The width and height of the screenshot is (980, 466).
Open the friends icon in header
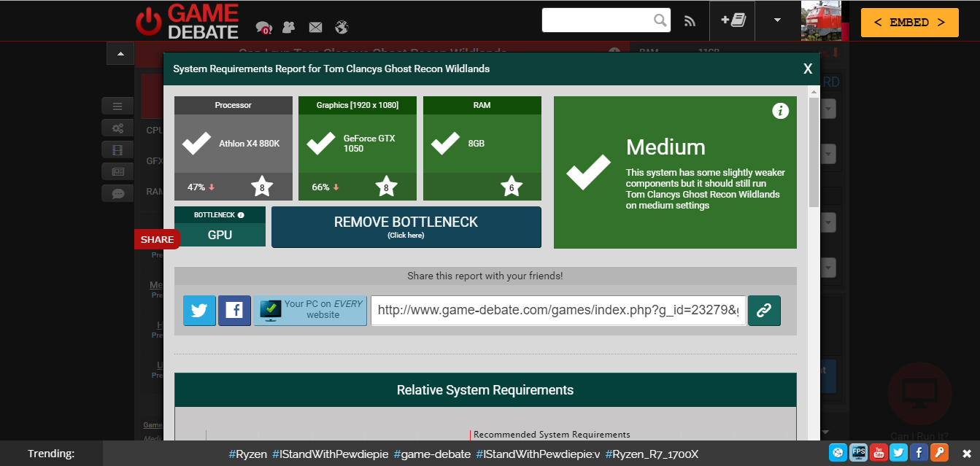[x=289, y=27]
